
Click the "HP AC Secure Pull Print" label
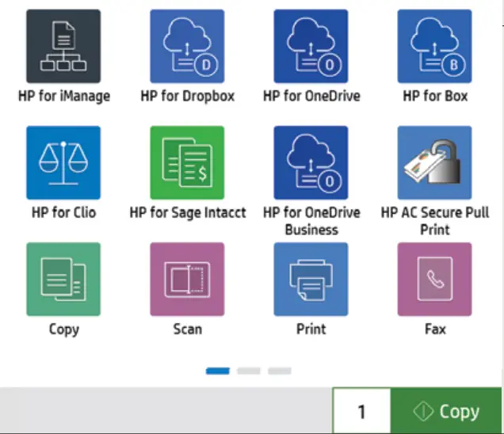[435, 221]
